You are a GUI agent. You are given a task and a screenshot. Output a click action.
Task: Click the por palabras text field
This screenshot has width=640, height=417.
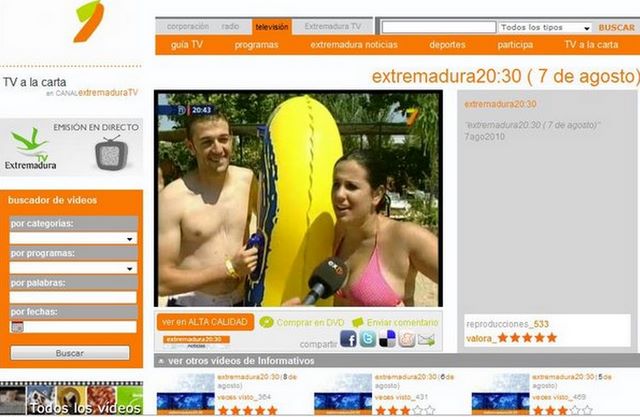[73, 297]
